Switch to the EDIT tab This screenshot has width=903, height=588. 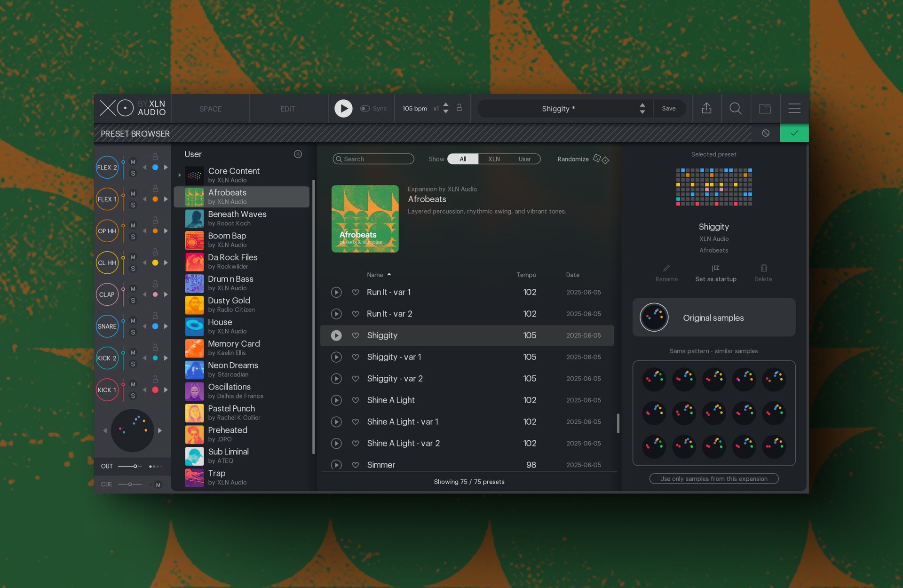[x=288, y=109]
